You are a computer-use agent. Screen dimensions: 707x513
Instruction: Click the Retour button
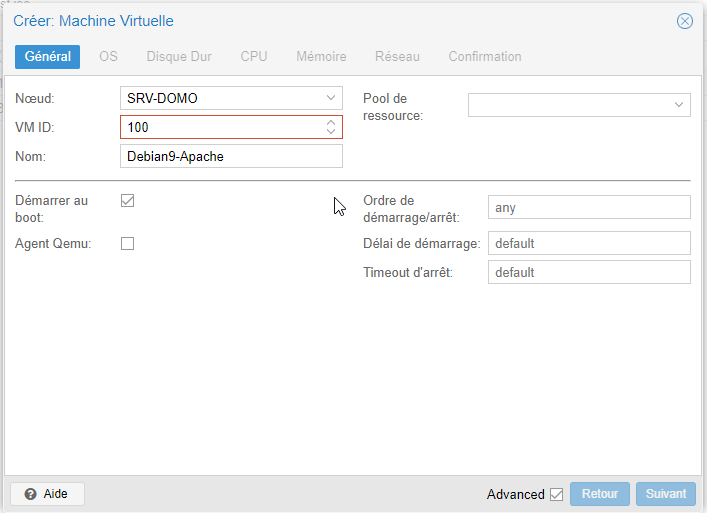coord(600,494)
